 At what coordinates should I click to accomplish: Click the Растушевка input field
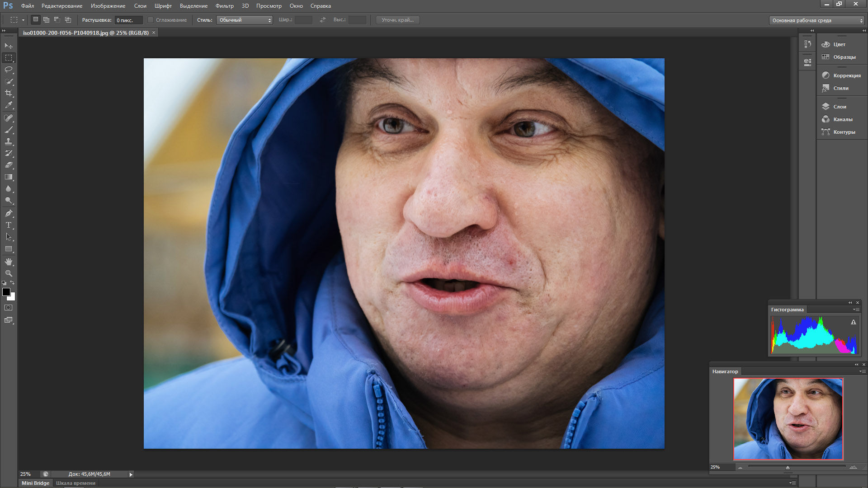(128, 20)
